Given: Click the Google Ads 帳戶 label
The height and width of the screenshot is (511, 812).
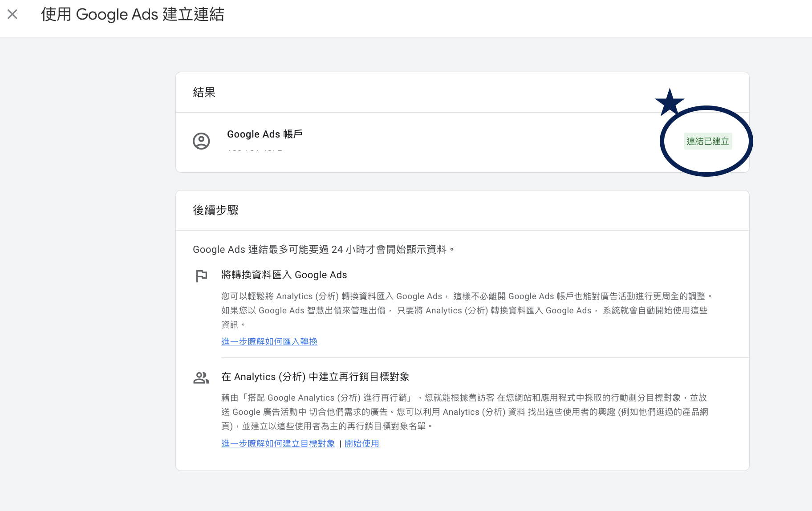Looking at the screenshot, I should click(265, 134).
